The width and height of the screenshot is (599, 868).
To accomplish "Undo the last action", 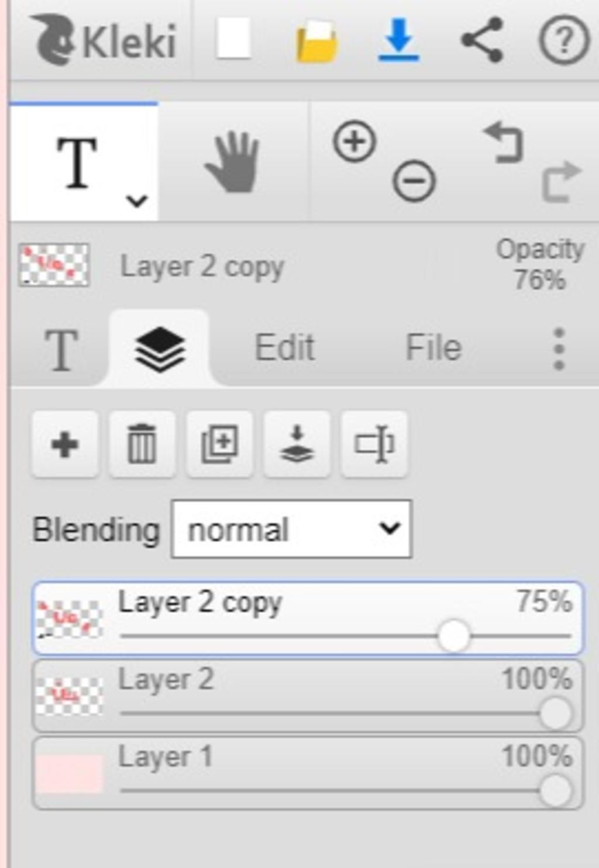I will [x=504, y=142].
